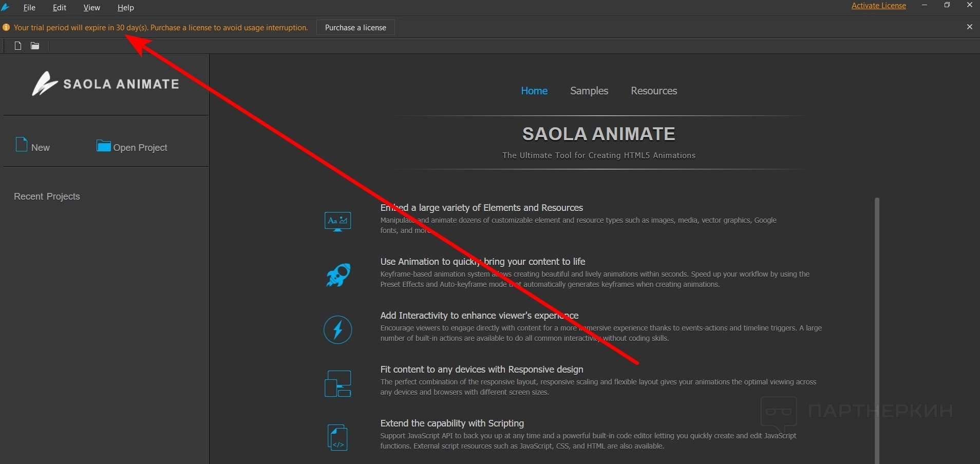Click the responsive design devices icon
The image size is (980, 464).
coord(337,383)
